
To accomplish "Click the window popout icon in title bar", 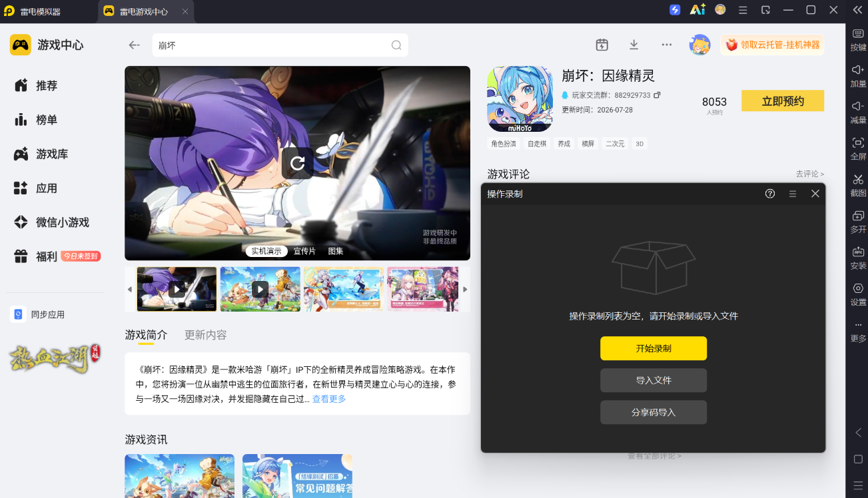I will [x=766, y=10].
